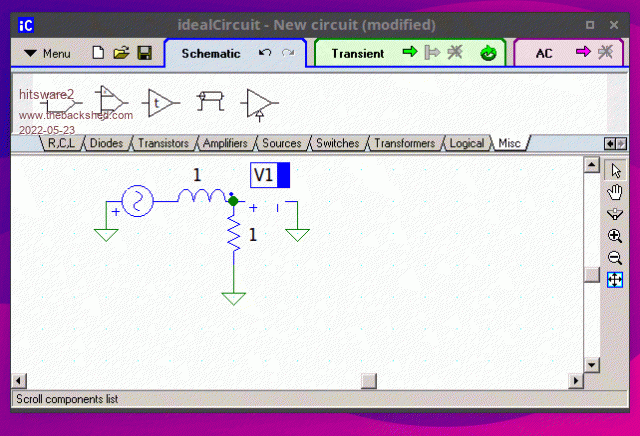The height and width of the screenshot is (436, 640).
Task: Click the zoom out magnifier
Action: [615, 258]
